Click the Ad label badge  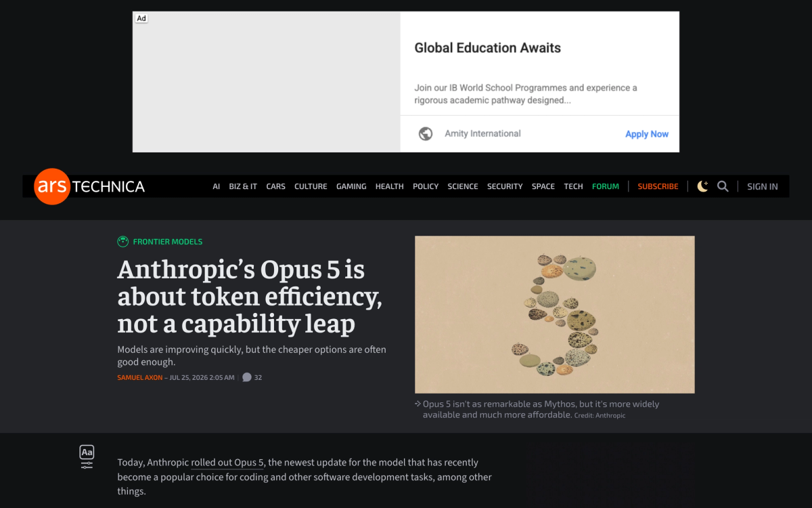pyautogui.click(x=141, y=18)
